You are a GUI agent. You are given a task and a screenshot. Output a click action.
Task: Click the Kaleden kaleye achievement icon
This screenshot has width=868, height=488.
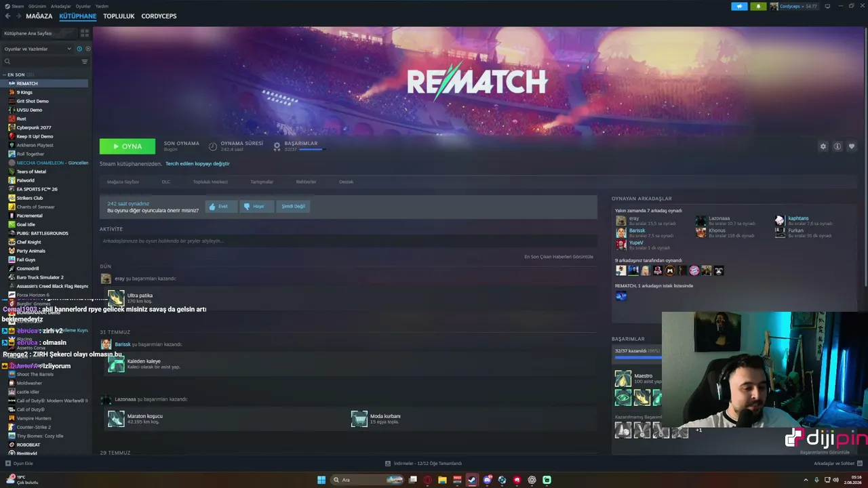116,364
